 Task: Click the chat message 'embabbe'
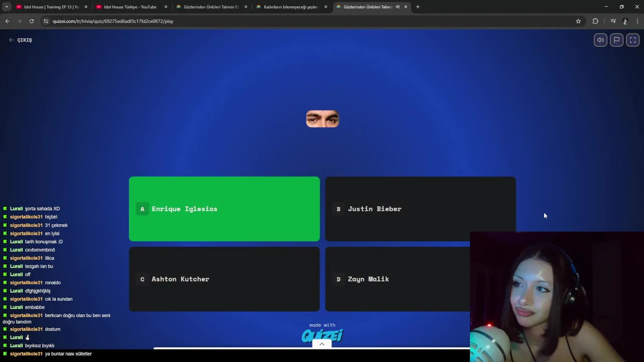(35, 307)
